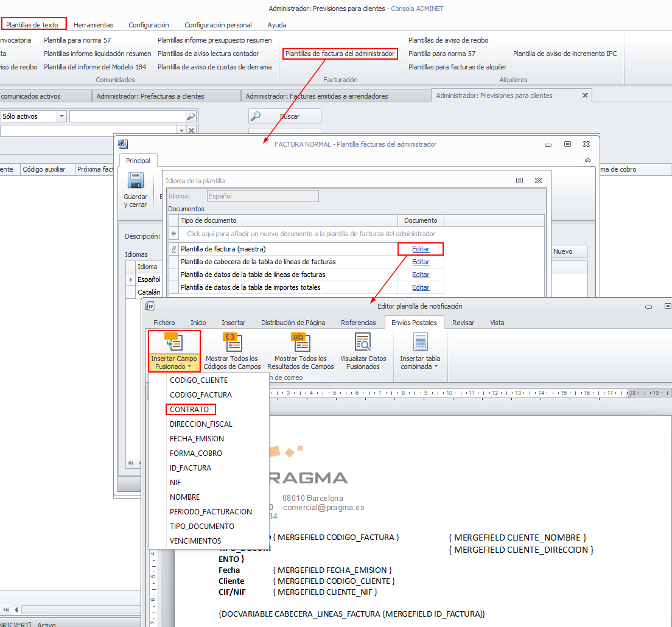Image resolution: width=672 pixels, height=627 pixels.
Task: Click last-record arrow in bottom navigator
Action: pos(6,609)
